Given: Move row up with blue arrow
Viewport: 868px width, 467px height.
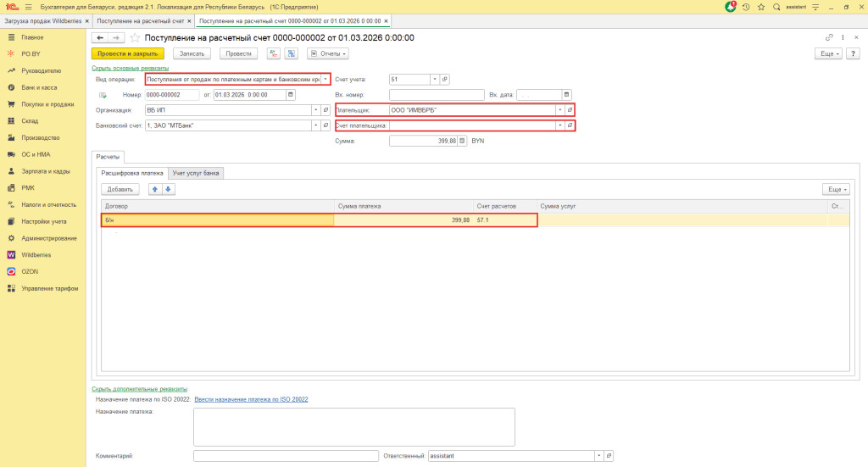Looking at the screenshot, I should click(154, 189).
